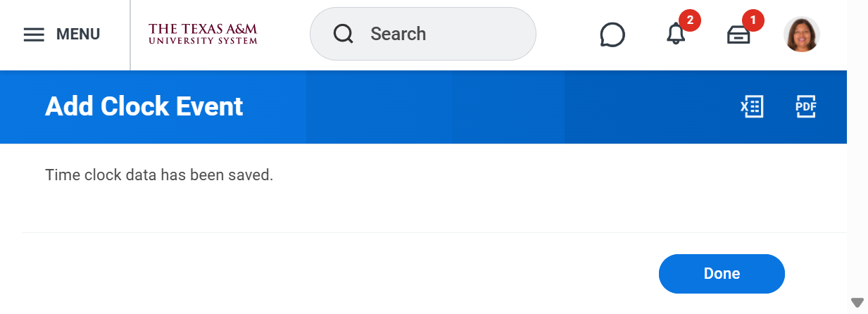
Task: Open the notifications bell
Action: coord(675,34)
